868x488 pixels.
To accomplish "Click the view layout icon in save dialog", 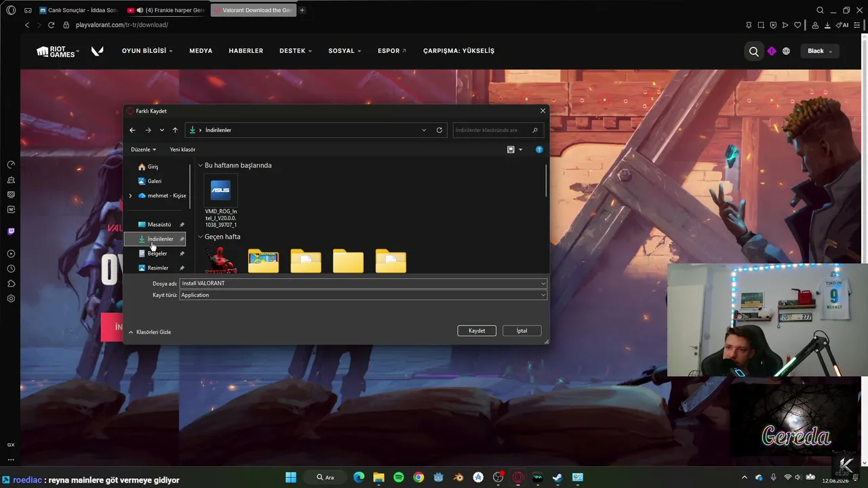I will pyautogui.click(x=511, y=150).
